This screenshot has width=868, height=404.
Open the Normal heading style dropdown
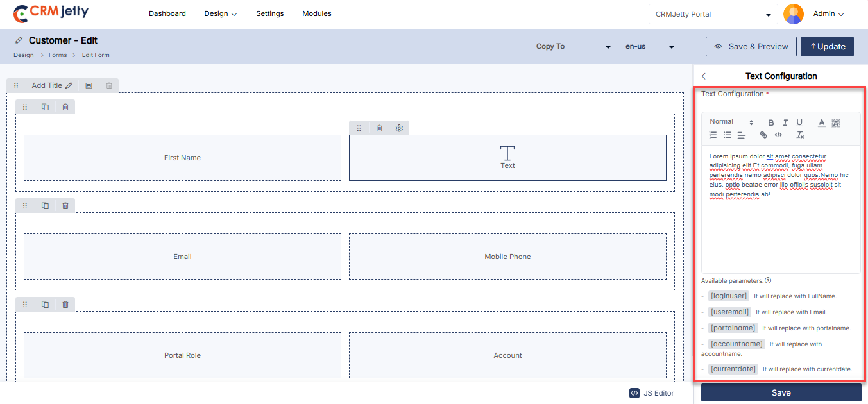click(x=731, y=122)
